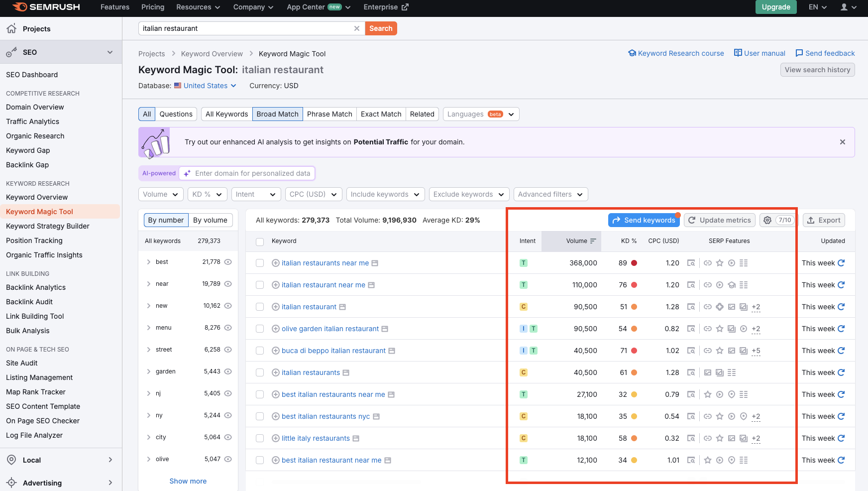Open the Languages beta dropdown
Screen dimensions: 868x491
(481, 114)
